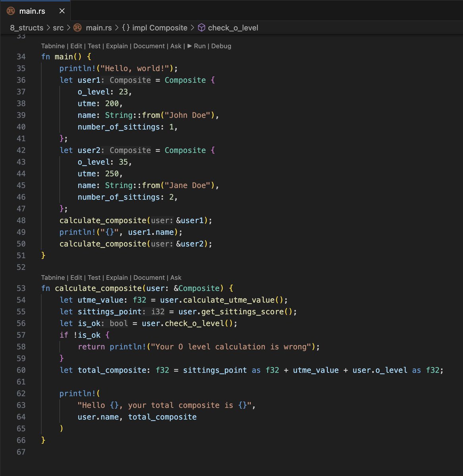Click Ask lens above calculate_composite function
This screenshot has height=476, width=463.
point(176,278)
